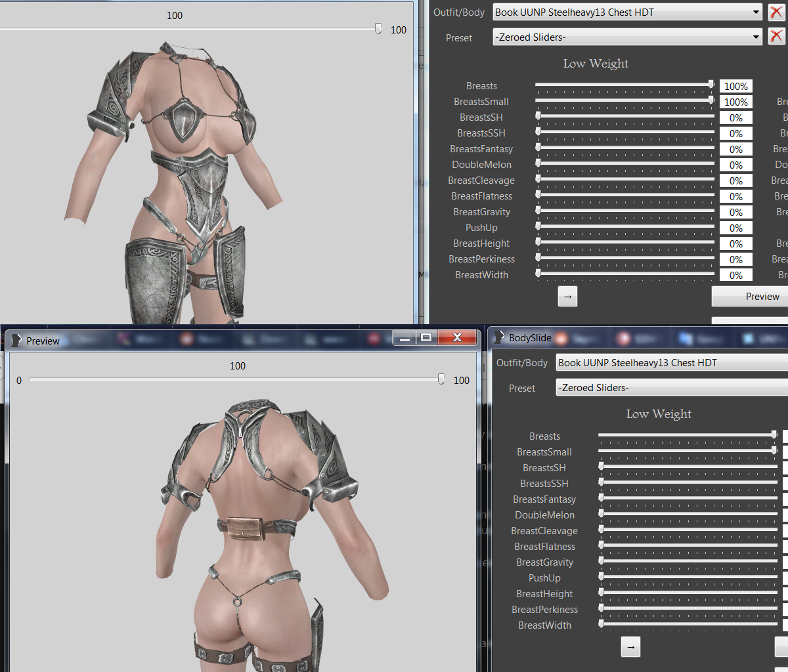Click the BodySlide title bar app icon
This screenshot has height=672, width=788.
(499, 337)
